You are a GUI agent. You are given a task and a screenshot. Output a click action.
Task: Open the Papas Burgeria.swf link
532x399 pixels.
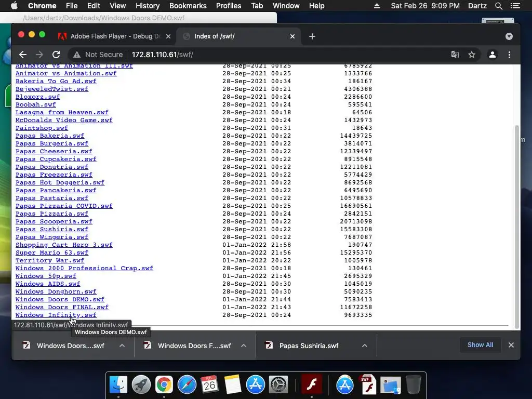[x=51, y=143]
